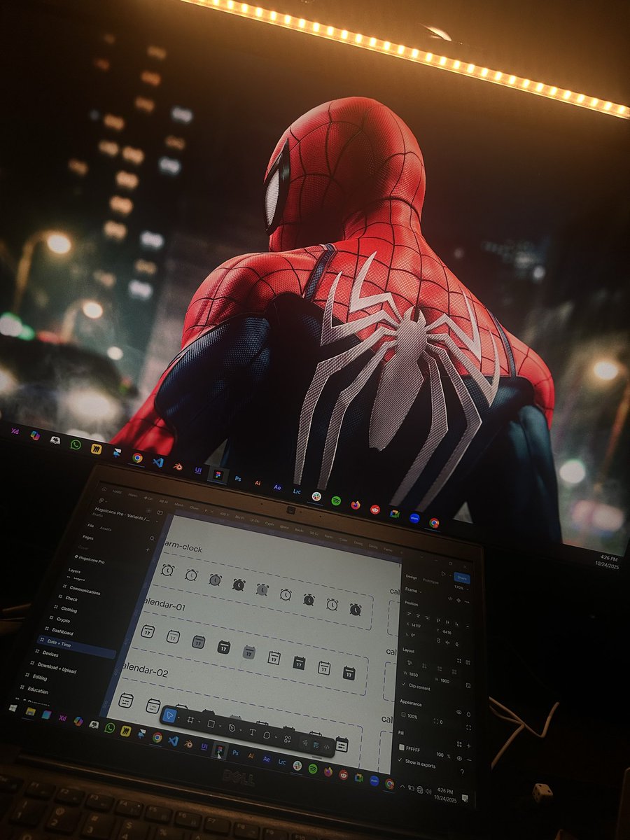Expand the Move tool dropdown chevron
Screen dimensions: 630x840
point(179,717)
